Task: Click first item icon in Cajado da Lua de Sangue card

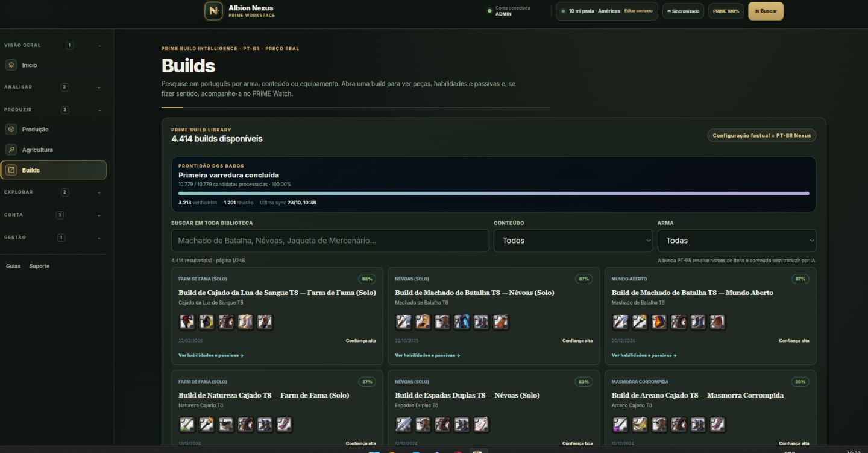Action: [187, 322]
